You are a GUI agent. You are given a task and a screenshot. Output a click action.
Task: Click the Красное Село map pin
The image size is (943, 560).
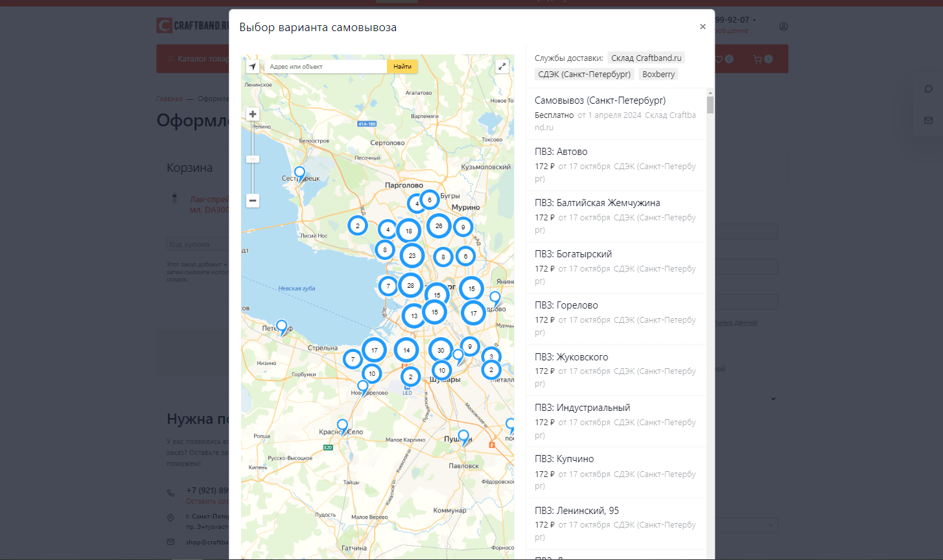[x=342, y=427]
